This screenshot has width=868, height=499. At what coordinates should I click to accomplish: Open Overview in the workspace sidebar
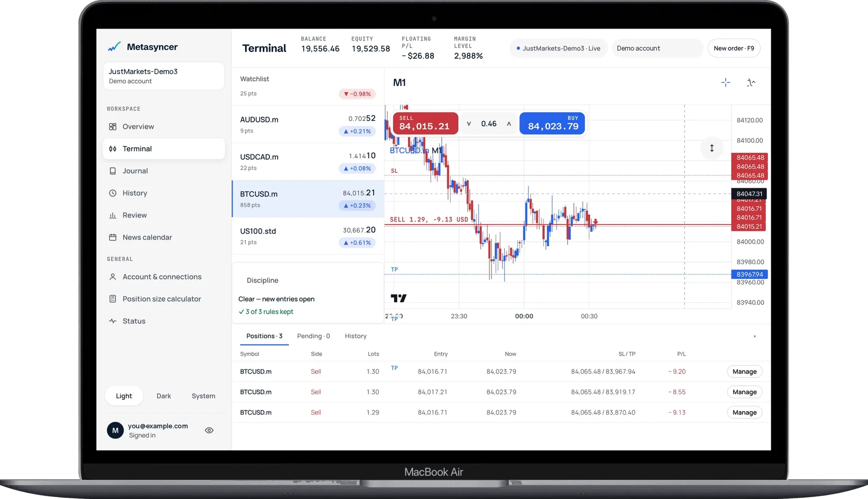(163, 126)
